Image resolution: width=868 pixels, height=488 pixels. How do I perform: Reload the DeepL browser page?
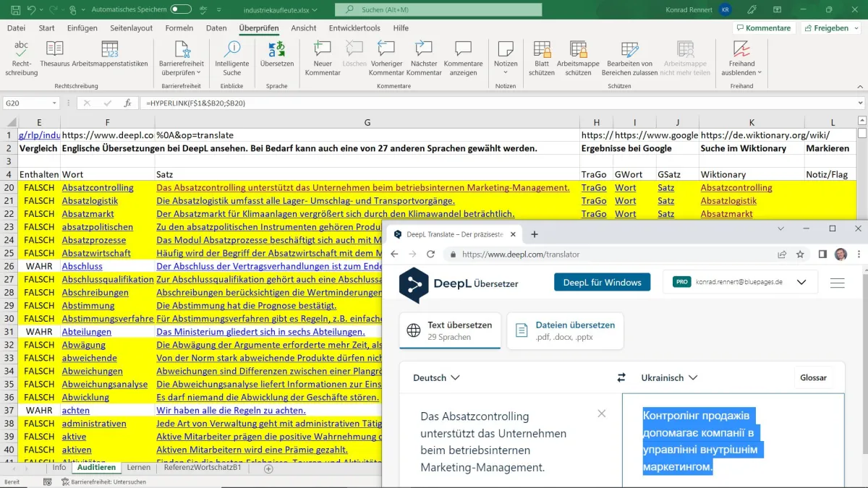tap(431, 254)
